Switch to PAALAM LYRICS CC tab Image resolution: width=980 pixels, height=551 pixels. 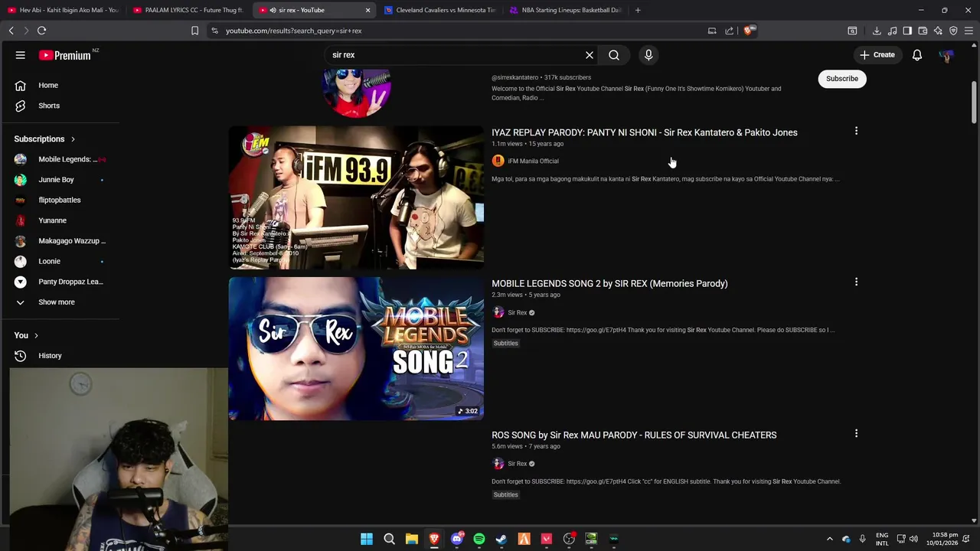tap(188, 10)
